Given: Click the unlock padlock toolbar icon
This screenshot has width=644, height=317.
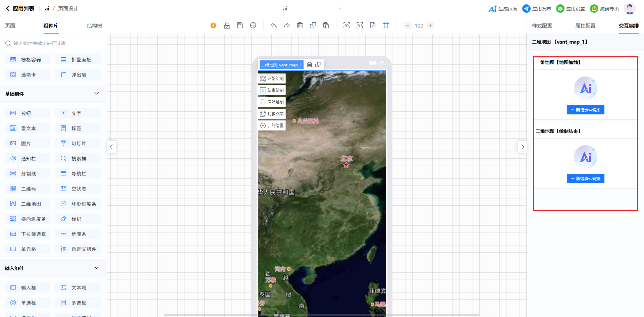Looking at the screenshot, I should click(227, 25).
